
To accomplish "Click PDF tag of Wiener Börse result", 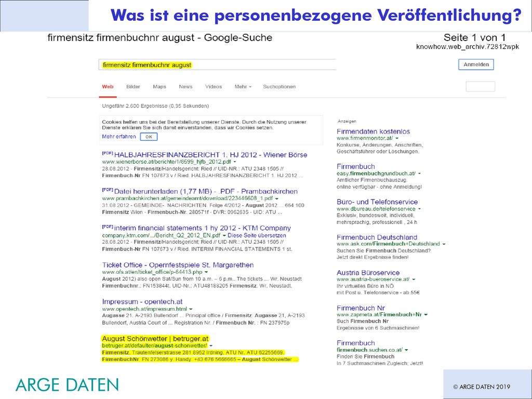I will pos(107,153).
